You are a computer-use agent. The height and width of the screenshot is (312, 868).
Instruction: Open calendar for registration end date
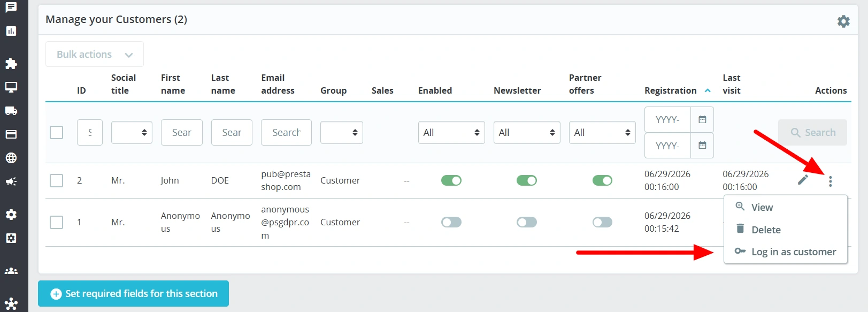(702, 145)
